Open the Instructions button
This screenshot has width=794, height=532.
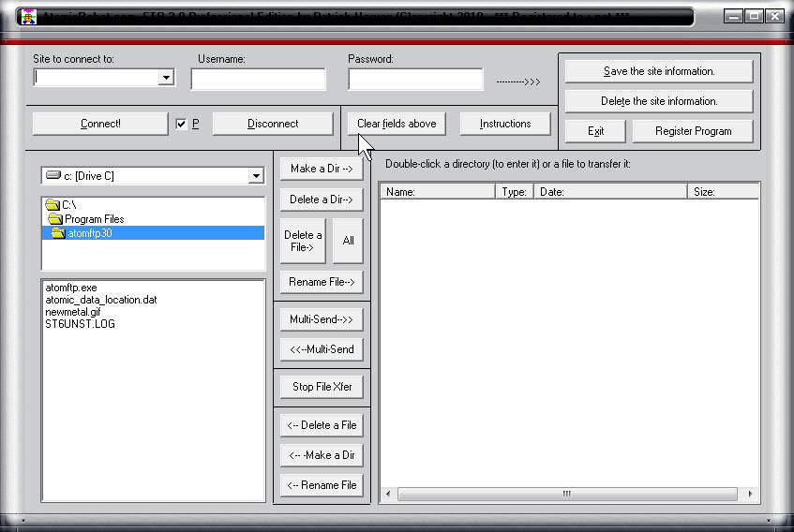tap(505, 124)
